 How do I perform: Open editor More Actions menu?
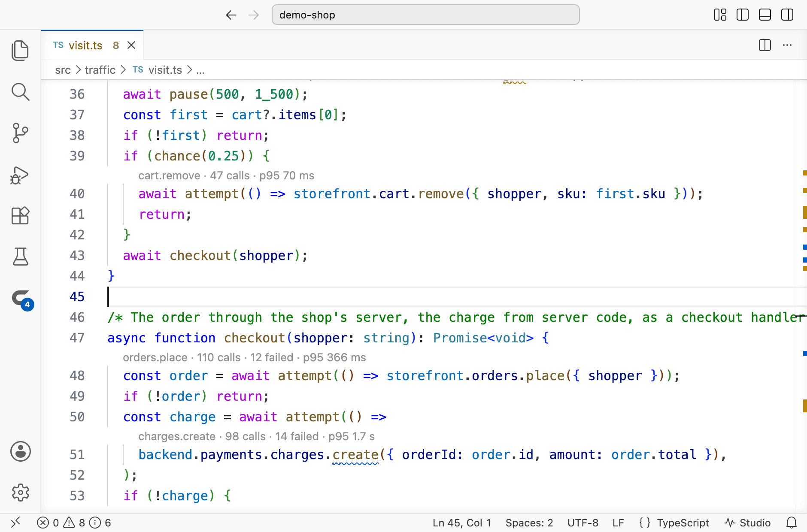click(x=787, y=45)
